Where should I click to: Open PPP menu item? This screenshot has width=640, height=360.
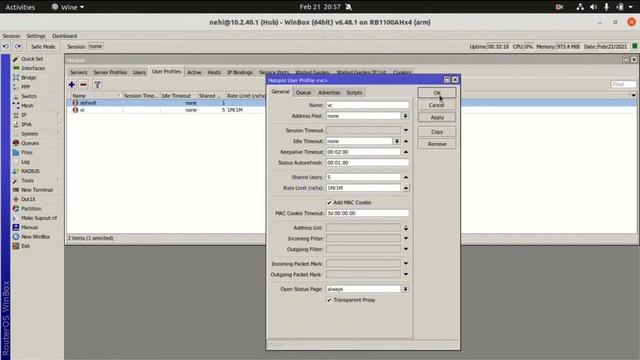(25, 87)
